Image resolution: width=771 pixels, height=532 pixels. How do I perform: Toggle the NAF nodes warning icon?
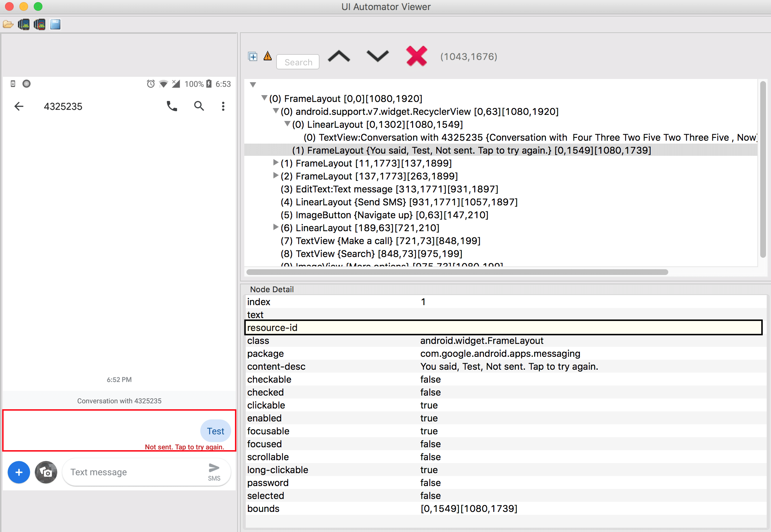pos(267,56)
